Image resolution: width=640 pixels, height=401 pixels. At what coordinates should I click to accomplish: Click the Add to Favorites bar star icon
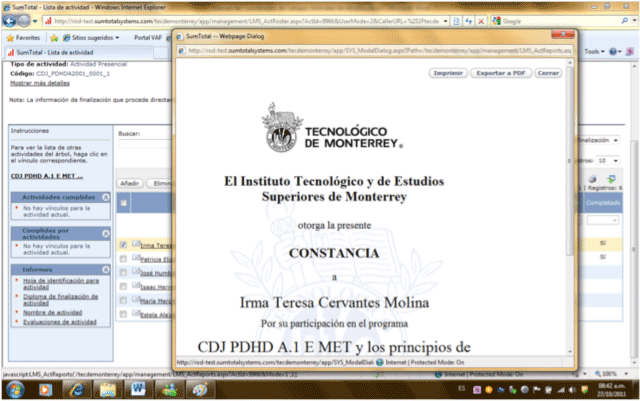tap(54, 38)
